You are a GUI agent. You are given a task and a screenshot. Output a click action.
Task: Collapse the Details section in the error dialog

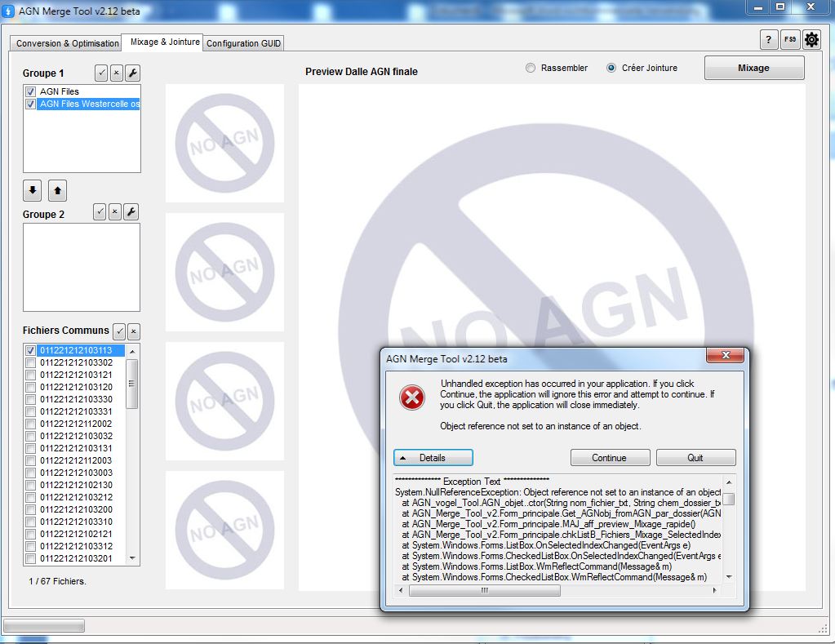[x=433, y=458]
